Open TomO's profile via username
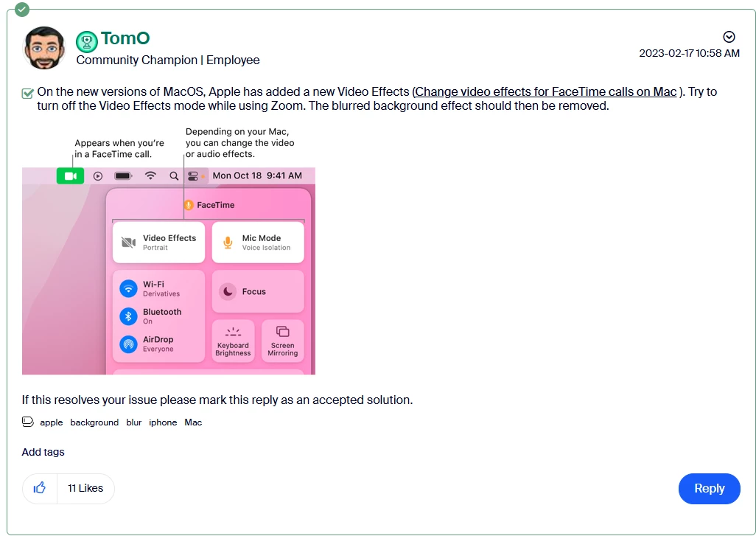 coord(125,38)
